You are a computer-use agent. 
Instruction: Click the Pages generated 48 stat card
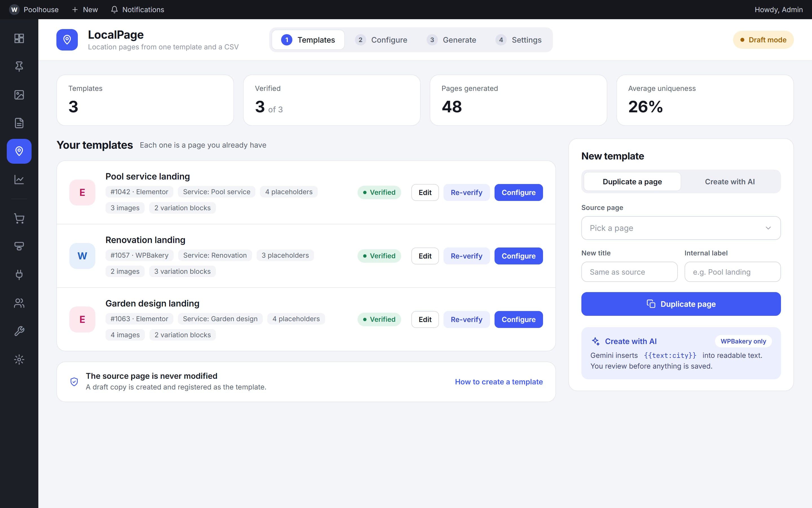pos(518,100)
